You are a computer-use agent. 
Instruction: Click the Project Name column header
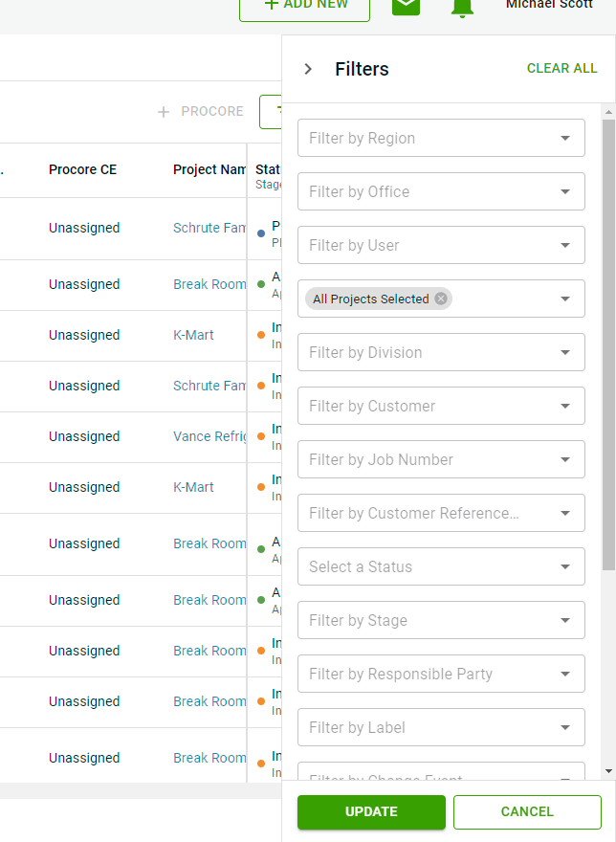pyautogui.click(x=209, y=170)
